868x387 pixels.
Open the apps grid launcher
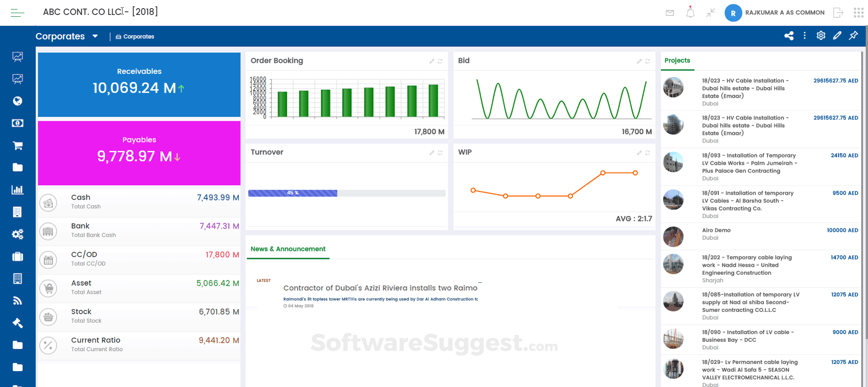(859, 13)
